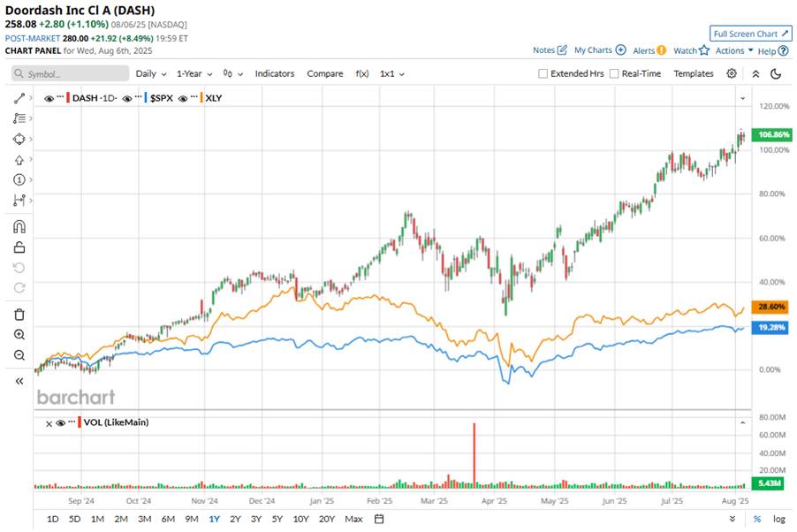Open the measurement projection tool
This screenshot has height=532, width=797.
19,201
